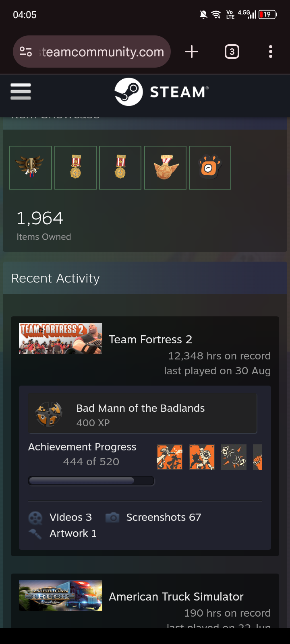
Task: Select the bronze winged star medal item
Action: (x=166, y=167)
